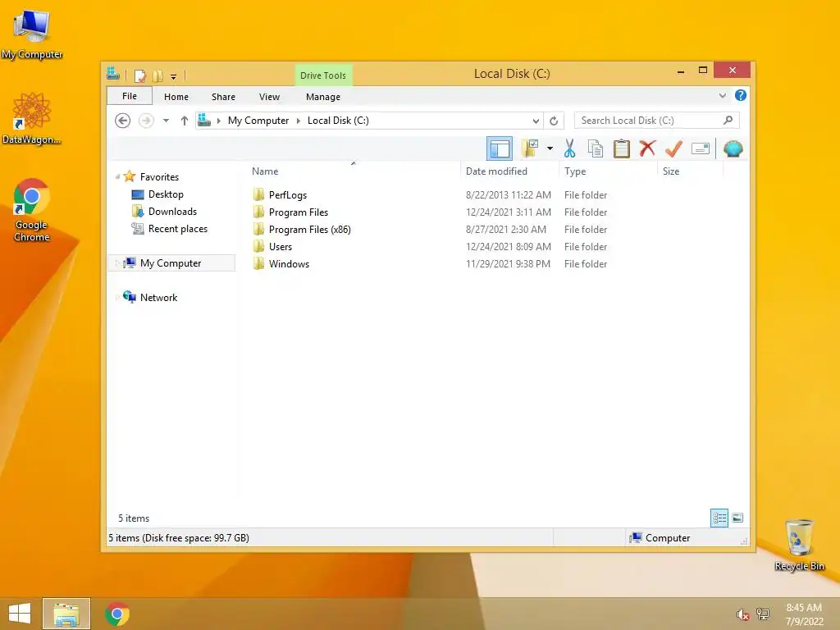Expand the arrow before My Computer breadcrumb

pyautogui.click(x=218, y=121)
